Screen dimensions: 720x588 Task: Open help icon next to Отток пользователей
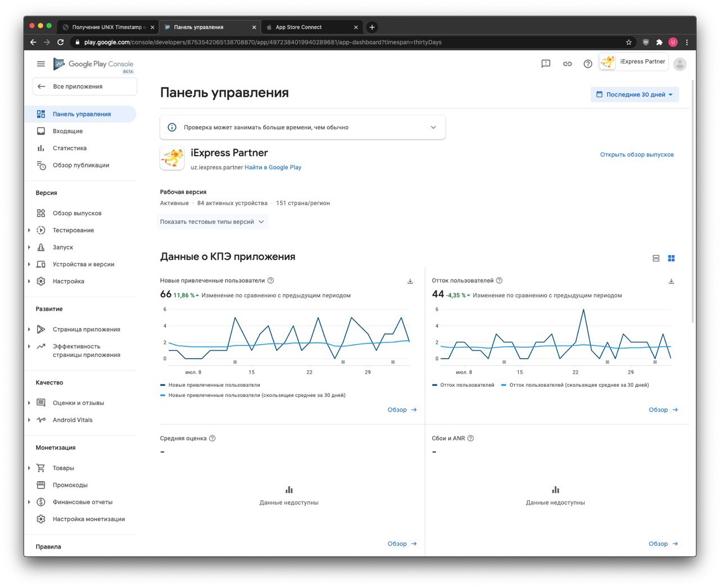tap(499, 281)
